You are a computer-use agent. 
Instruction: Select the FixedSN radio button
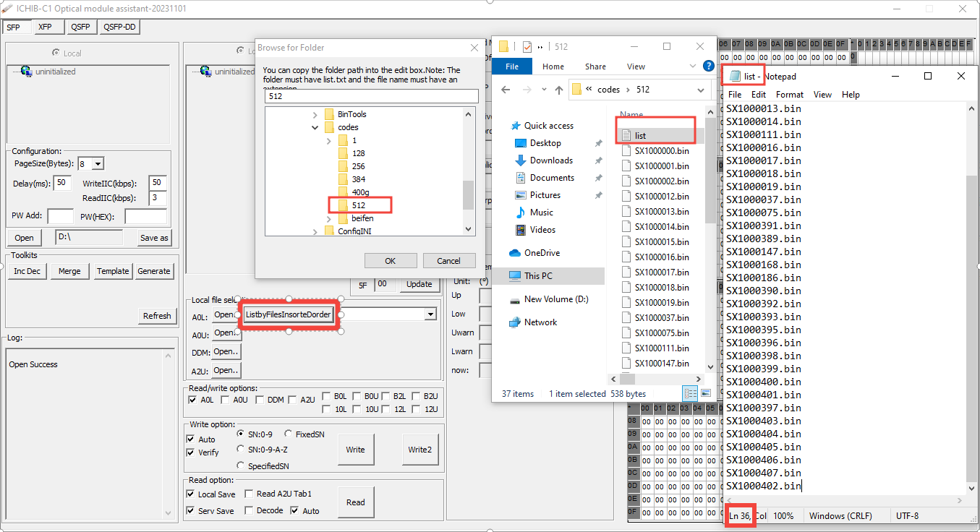[288, 434]
